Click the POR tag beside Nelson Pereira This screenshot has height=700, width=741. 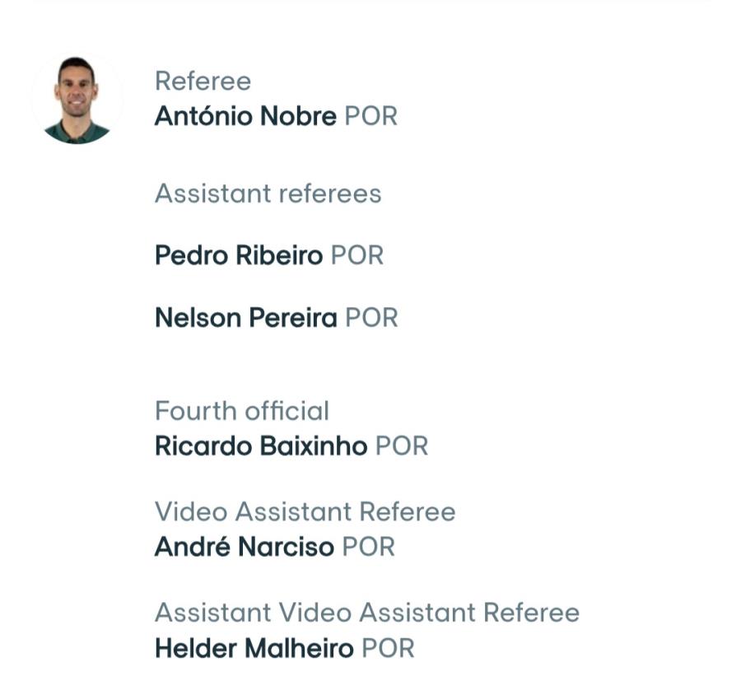[x=371, y=317]
